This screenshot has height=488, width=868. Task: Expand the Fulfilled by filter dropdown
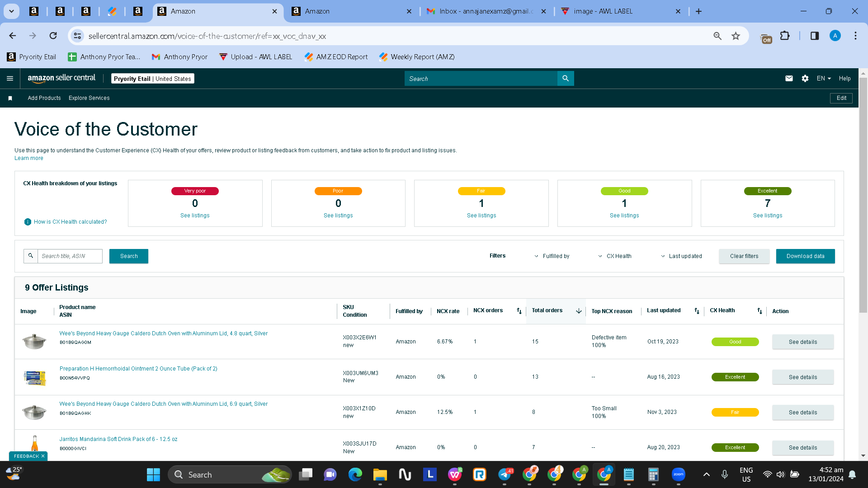click(552, 256)
